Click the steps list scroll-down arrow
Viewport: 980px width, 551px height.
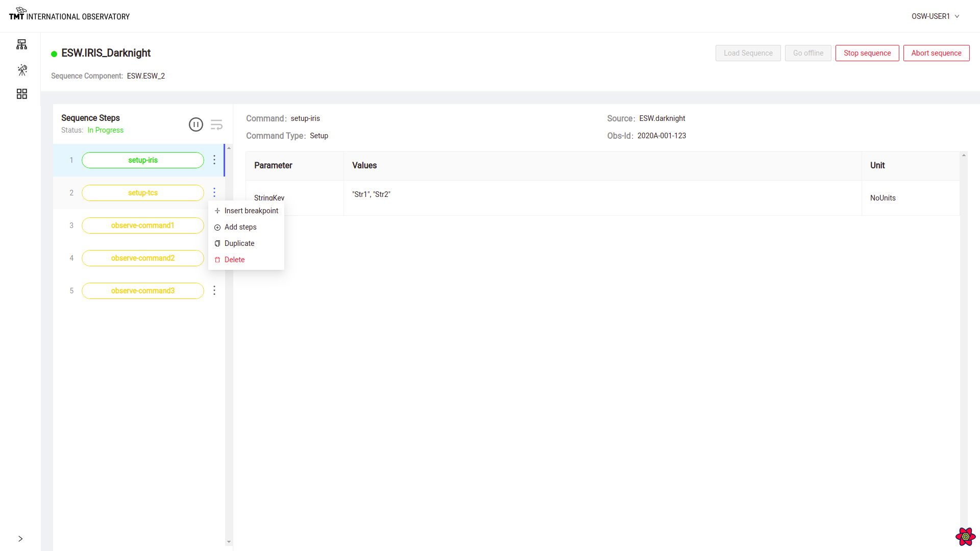tap(229, 542)
